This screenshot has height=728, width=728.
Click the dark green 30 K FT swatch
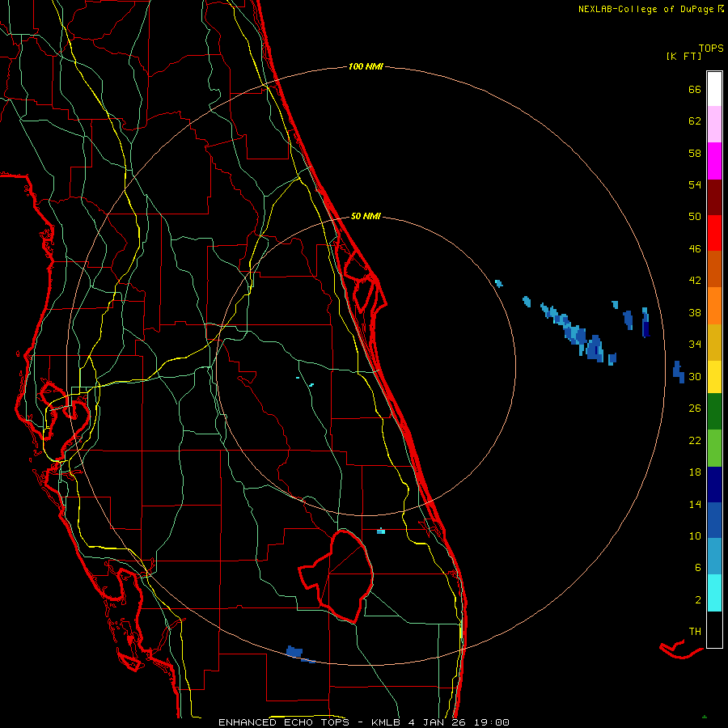point(714,412)
